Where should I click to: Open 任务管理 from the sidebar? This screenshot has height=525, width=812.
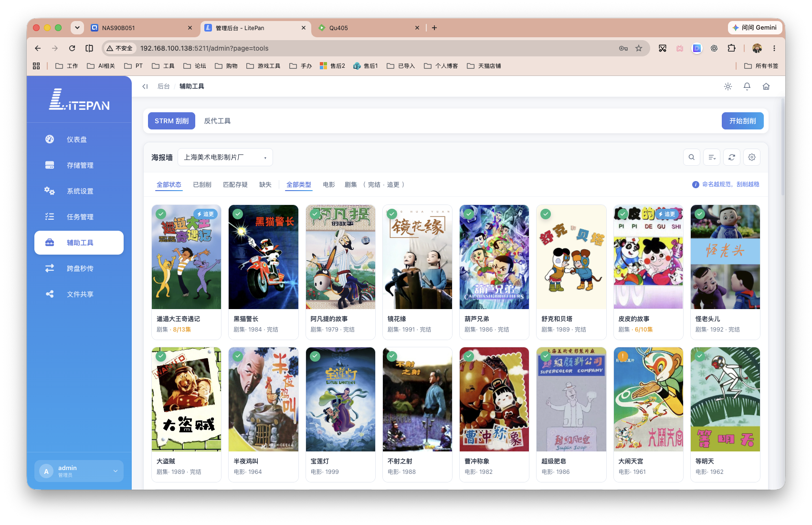[79, 217]
